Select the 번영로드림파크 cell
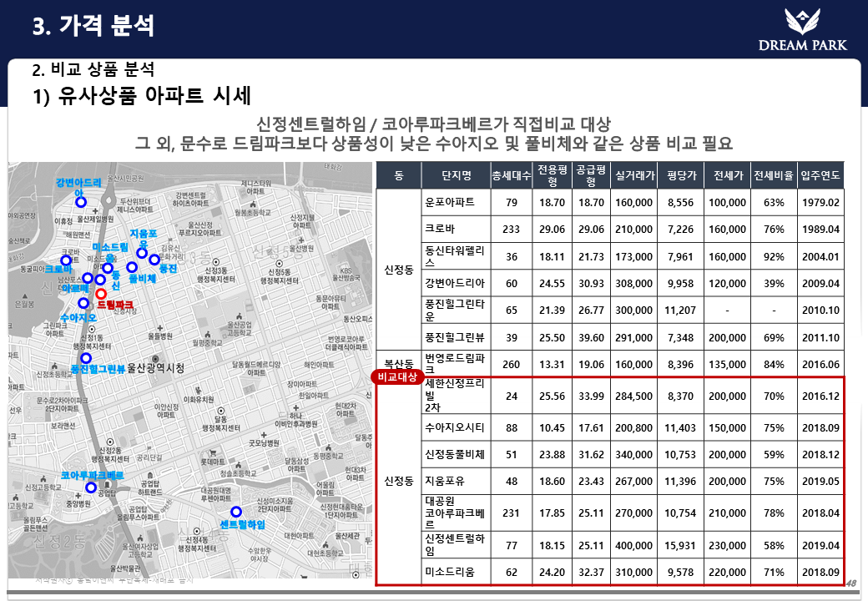868x601 pixels. pyautogui.click(x=455, y=364)
